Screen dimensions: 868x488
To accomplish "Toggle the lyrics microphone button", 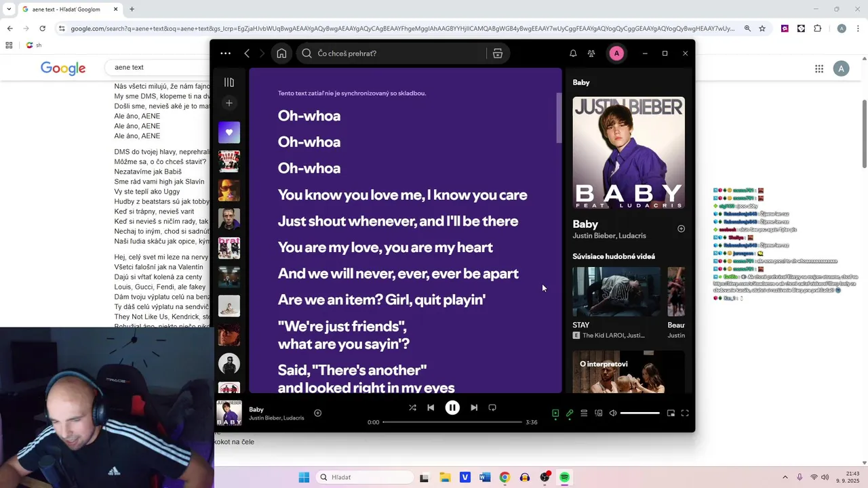I will [570, 413].
